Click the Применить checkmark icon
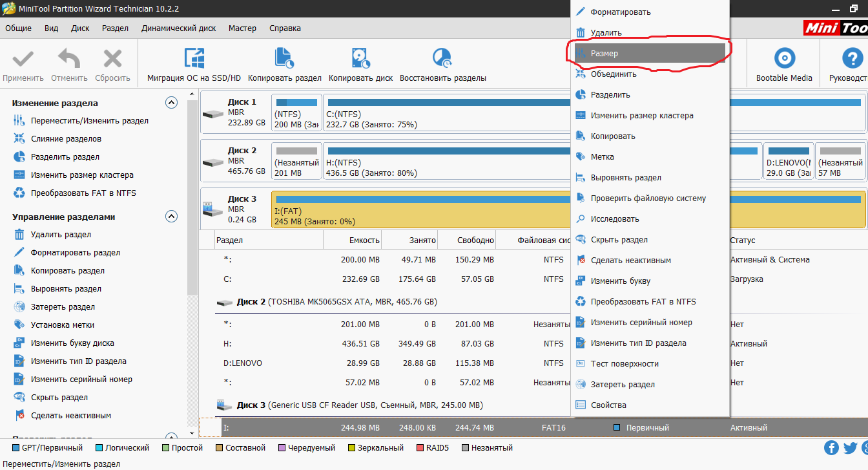Viewport: 868px width, 470px height. 23,59
